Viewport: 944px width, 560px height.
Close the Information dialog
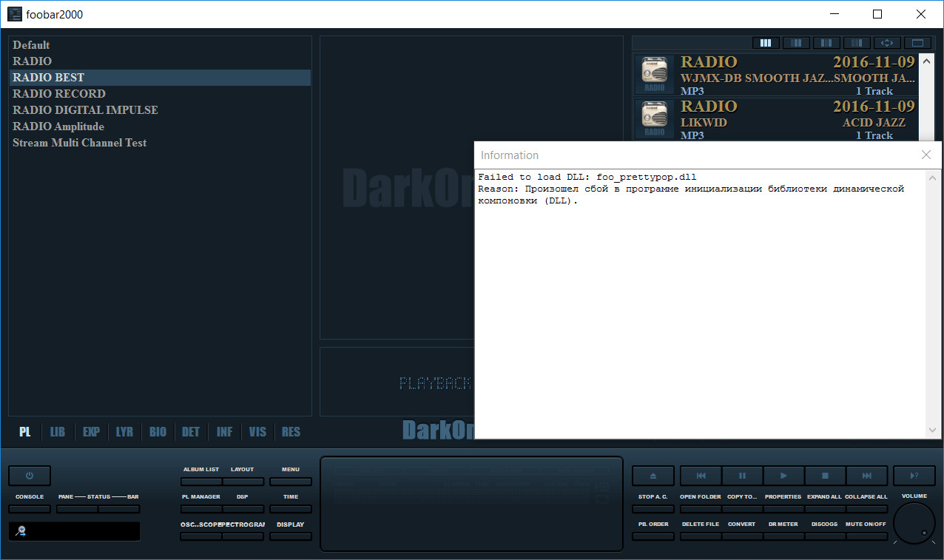pos(926,155)
